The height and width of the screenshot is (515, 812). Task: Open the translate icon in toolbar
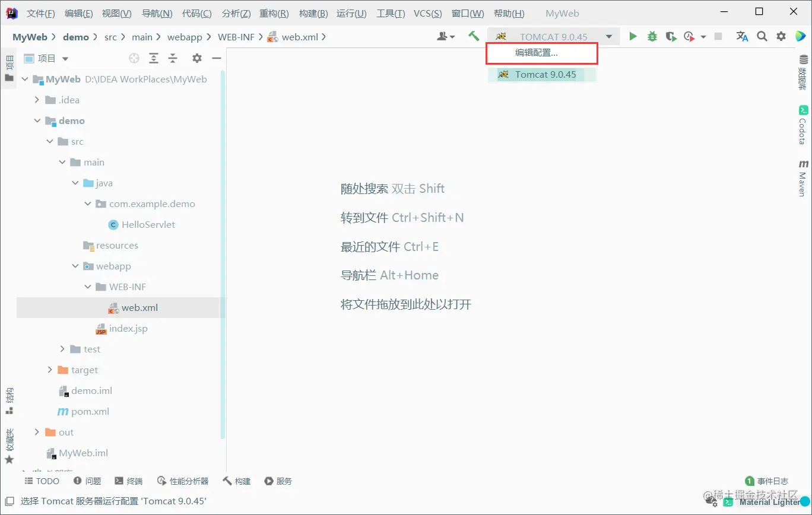[x=743, y=37]
